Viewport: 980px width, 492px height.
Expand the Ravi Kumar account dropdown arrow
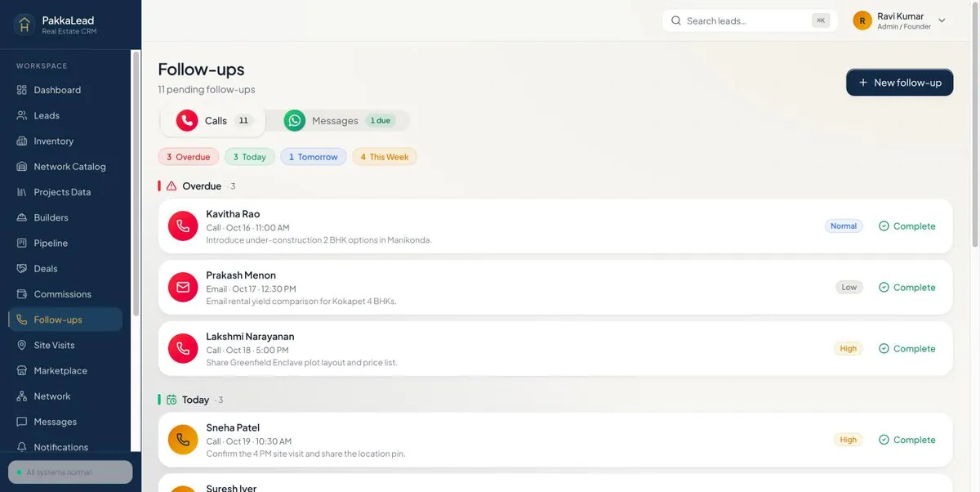click(x=942, y=20)
